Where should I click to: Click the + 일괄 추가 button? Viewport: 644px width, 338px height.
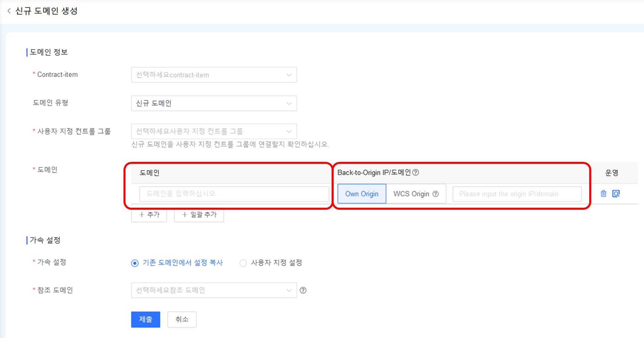pos(199,215)
